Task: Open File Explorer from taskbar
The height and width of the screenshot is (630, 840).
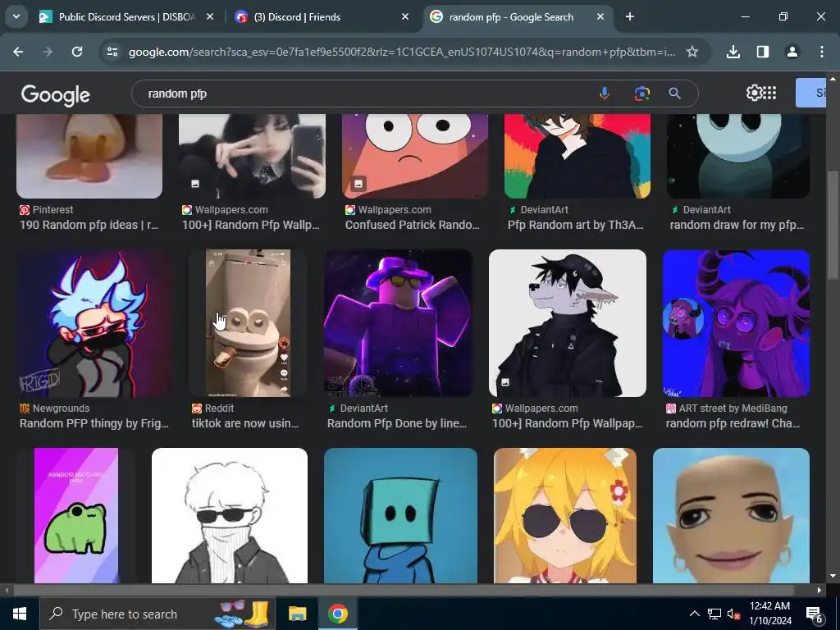Action: [x=297, y=614]
